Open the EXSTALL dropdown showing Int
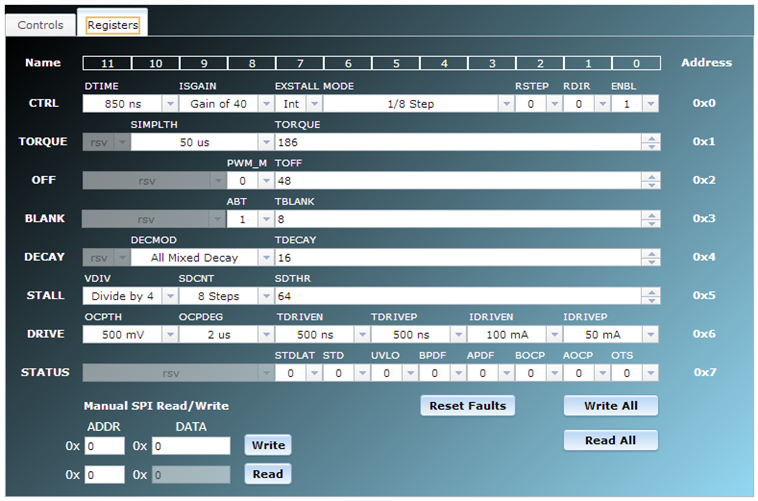Image resolution: width=758 pixels, height=501 pixels. [x=298, y=103]
